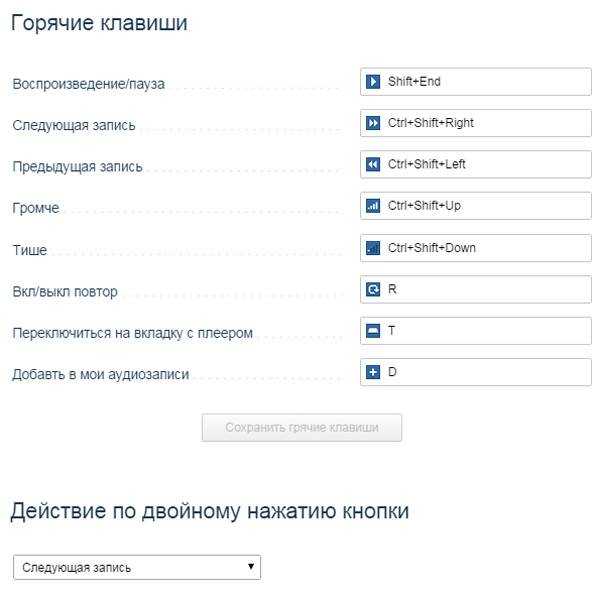Viewport: 600px width, 594px height.
Task: Select the Ctrl+Shift+Right hotkey field
Action: point(476,123)
